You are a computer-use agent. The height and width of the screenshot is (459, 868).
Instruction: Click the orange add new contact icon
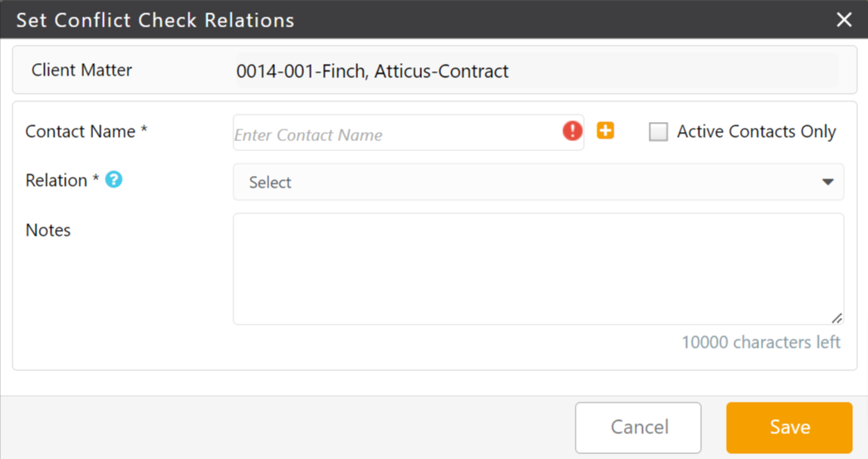click(606, 131)
